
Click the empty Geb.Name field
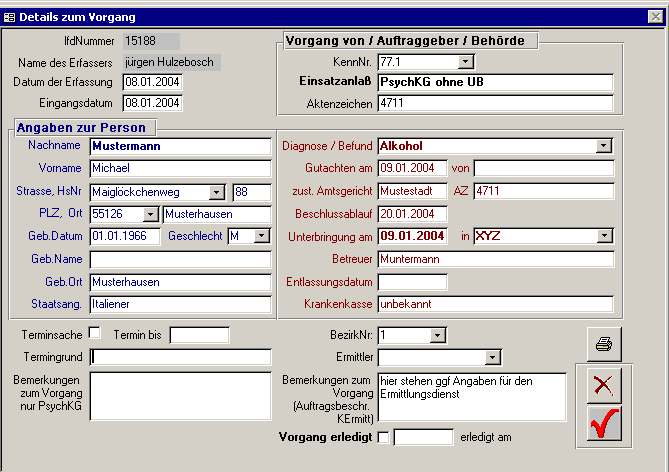pos(180,259)
